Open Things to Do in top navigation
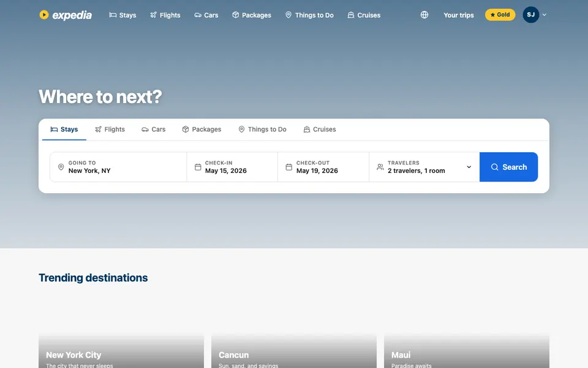This screenshot has width=588, height=368. pos(309,15)
